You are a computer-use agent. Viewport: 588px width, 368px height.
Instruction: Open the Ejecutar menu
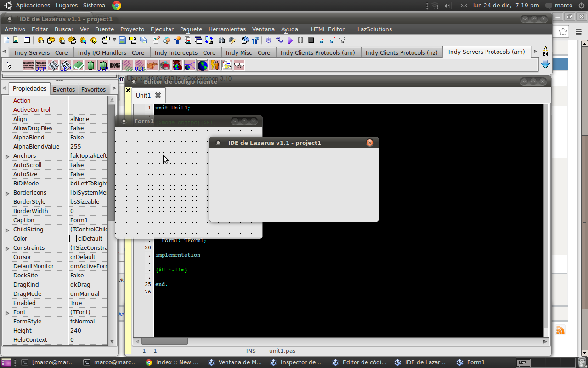coord(162,29)
